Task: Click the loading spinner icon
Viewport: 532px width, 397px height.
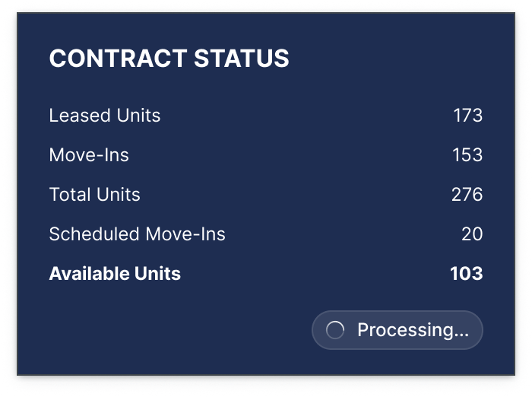Action: point(335,330)
